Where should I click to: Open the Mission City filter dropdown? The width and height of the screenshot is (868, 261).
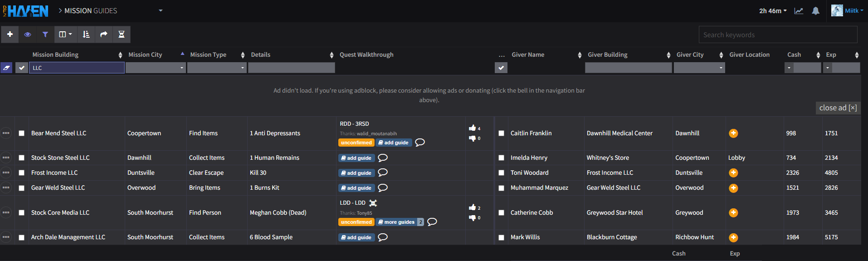pyautogui.click(x=156, y=68)
